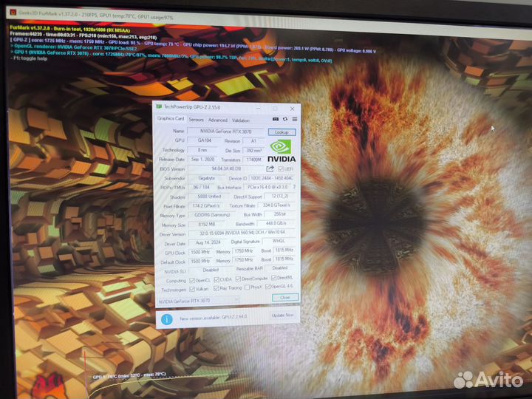
Task: Open the GPU-Z hamburger menu
Action: tap(295, 119)
